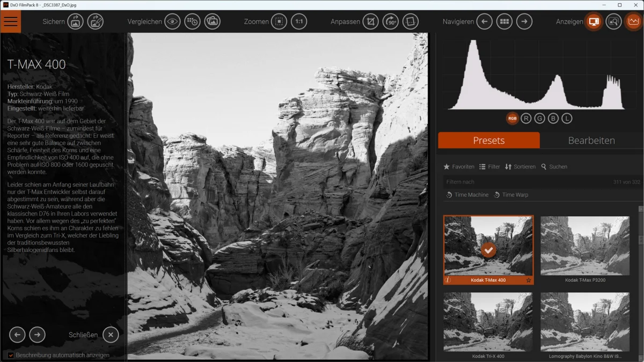This screenshot has height=362, width=644.
Task: Set zoom to 1:1 view
Action: click(299, 22)
